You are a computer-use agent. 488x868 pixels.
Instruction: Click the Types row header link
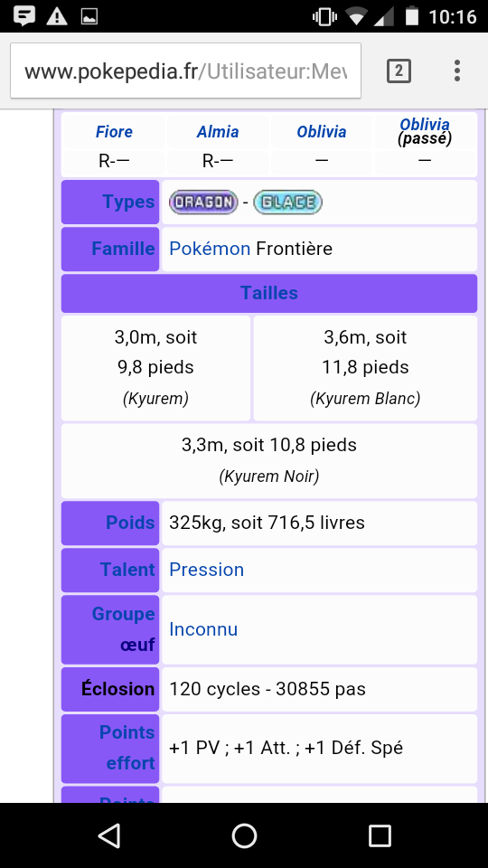(127, 202)
